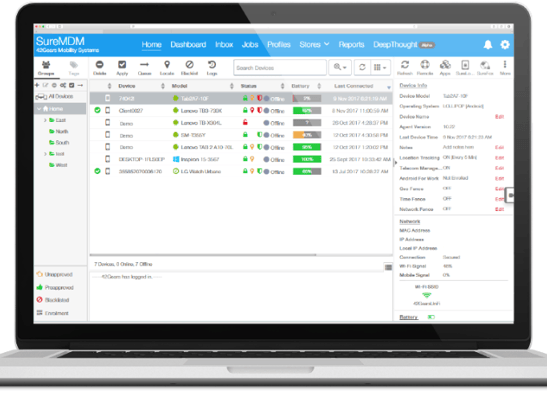The image size is (547, 393).
Task: Open the Jobs navigation tab
Action: (250, 45)
